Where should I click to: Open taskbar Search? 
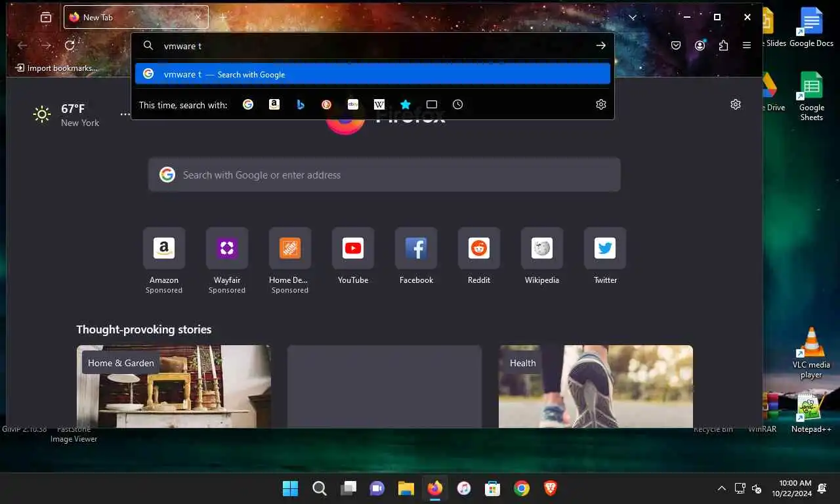[x=320, y=488]
